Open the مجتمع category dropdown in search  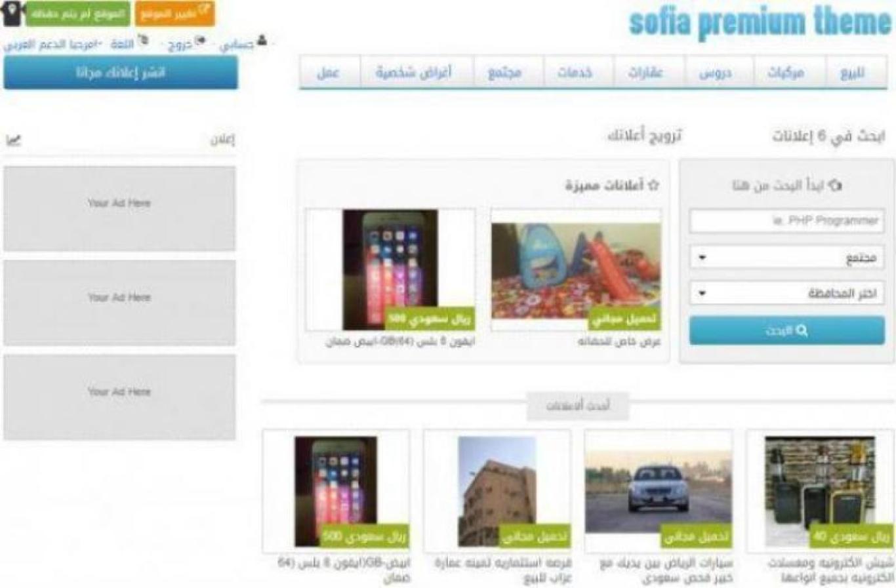point(786,258)
